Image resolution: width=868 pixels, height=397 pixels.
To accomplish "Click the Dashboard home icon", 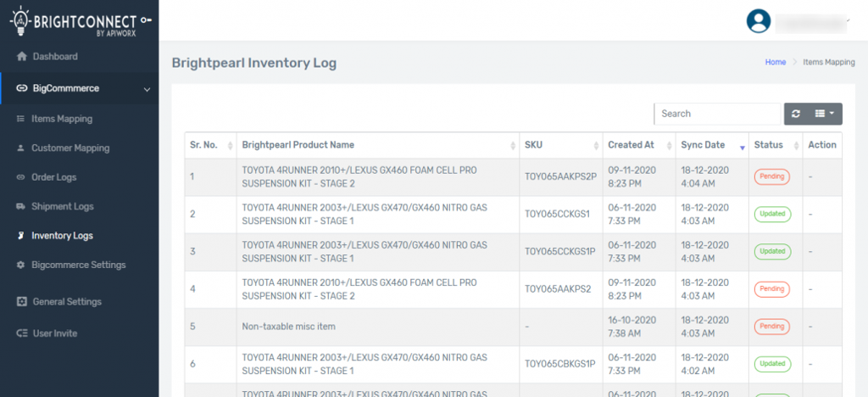I will click(21, 57).
